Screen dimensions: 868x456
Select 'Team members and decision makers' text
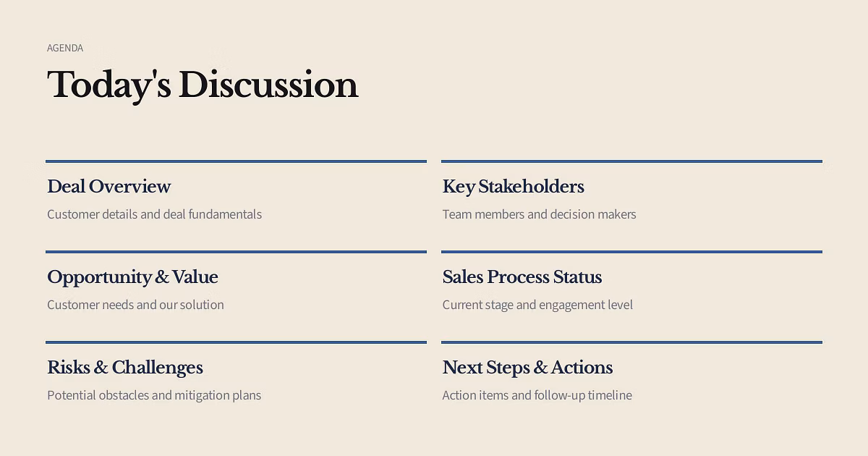pos(539,214)
